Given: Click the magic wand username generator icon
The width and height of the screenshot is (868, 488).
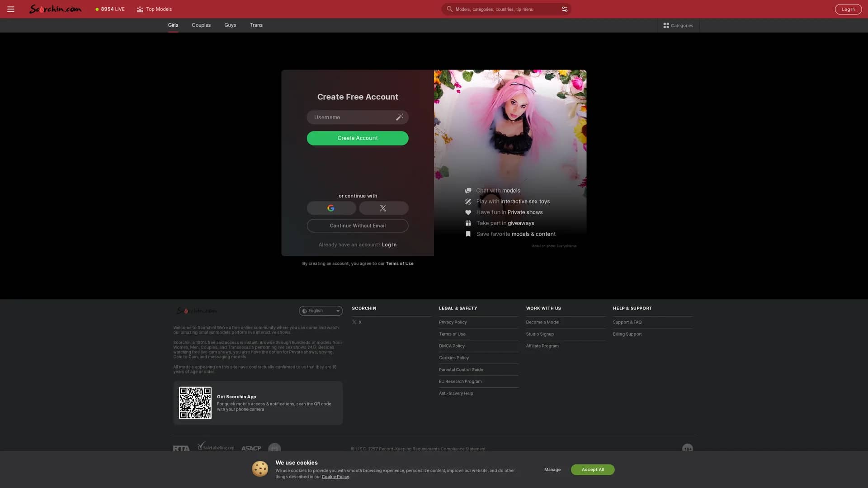Looking at the screenshot, I should click(x=399, y=117).
